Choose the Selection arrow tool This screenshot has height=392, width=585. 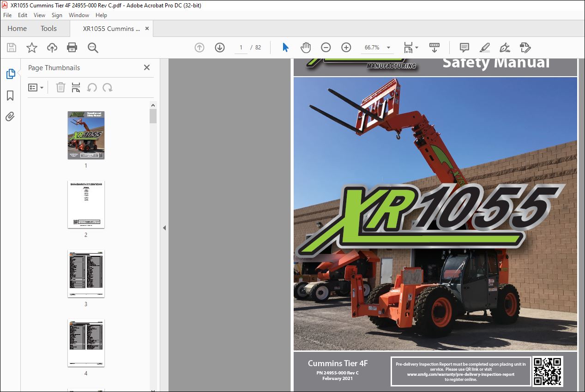click(285, 48)
